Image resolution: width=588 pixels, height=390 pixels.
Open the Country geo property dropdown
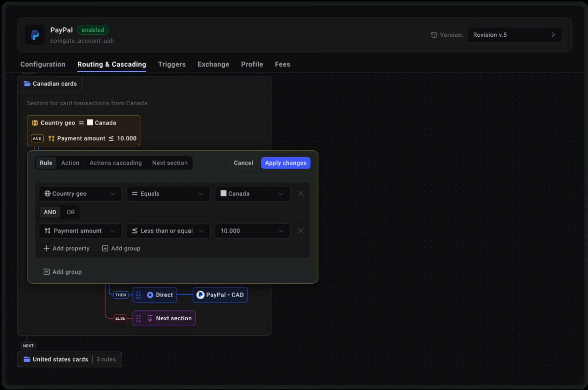(80, 194)
